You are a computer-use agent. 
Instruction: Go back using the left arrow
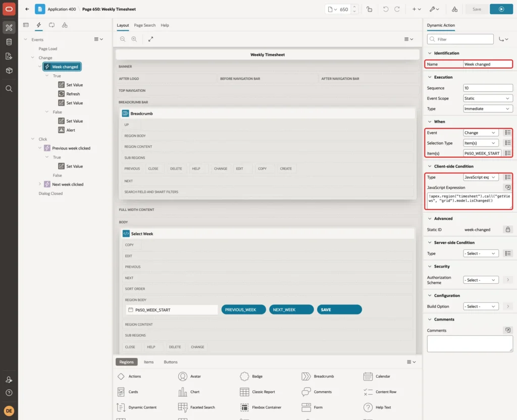click(27, 9)
